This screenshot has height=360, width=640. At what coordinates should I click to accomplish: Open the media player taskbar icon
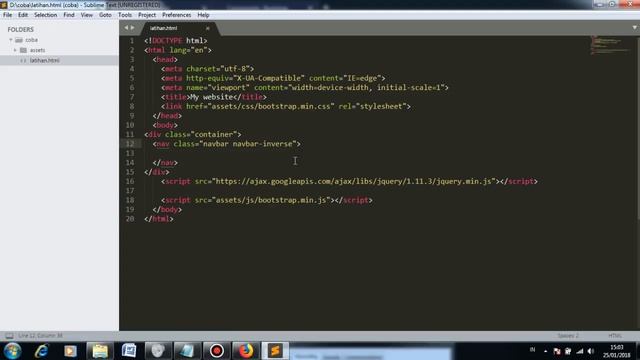click(x=70, y=351)
